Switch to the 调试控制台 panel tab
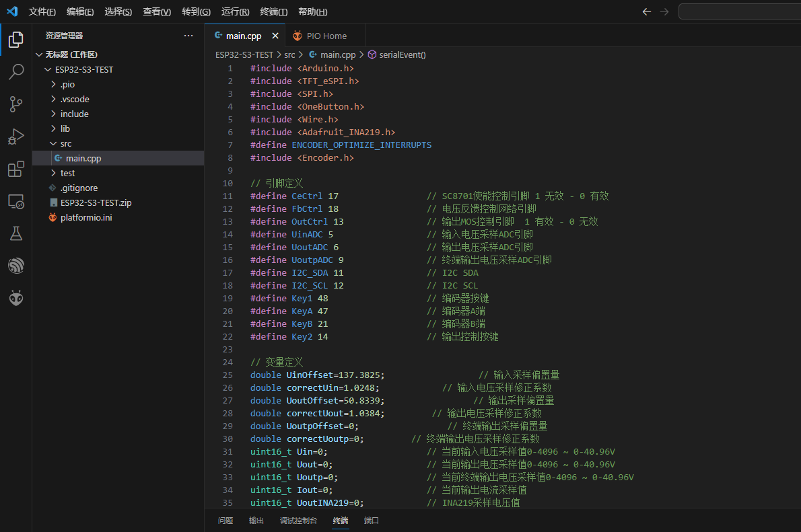Screen dimensions: 801x532 tap(298, 521)
